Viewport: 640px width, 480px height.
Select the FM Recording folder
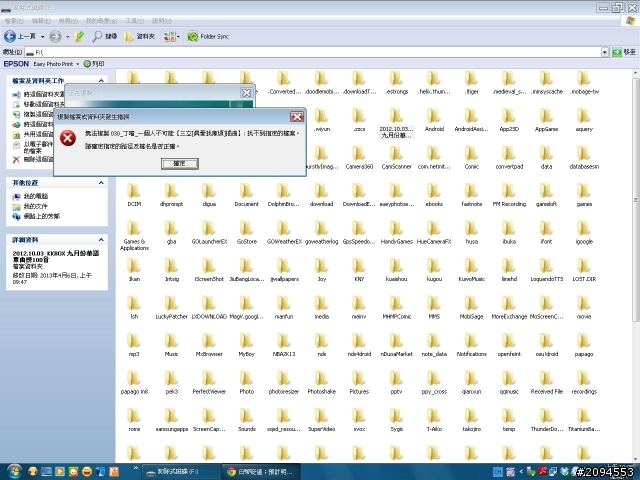pyautogui.click(x=509, y=195)
